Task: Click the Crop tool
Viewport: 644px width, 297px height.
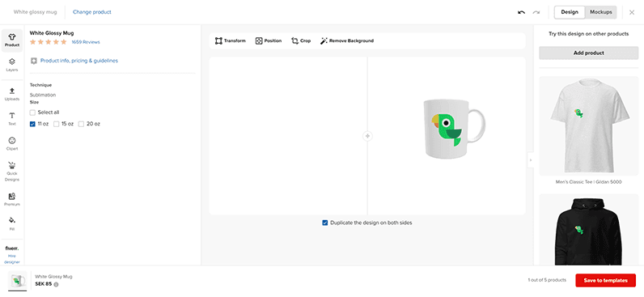Action: pos(301,40)
